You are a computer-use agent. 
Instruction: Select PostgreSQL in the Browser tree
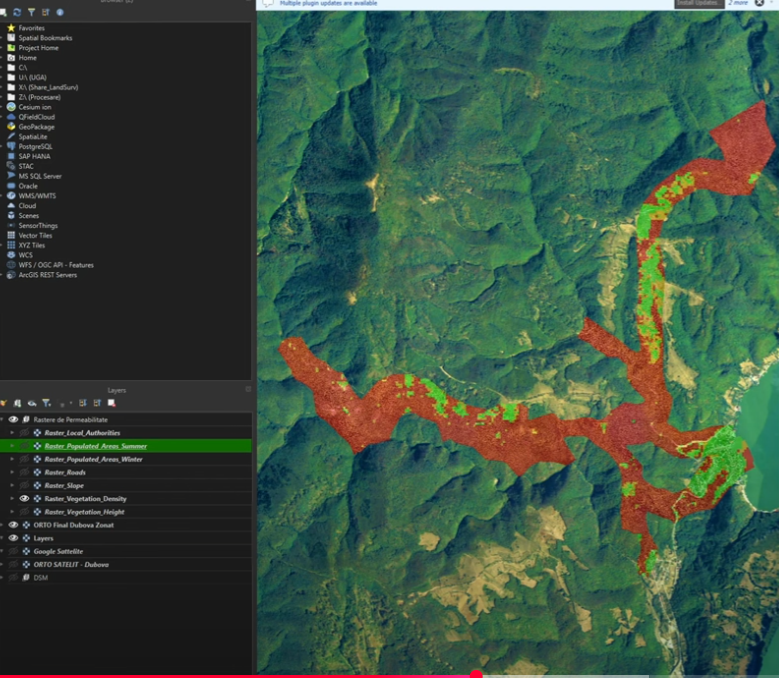pos(35,146)
